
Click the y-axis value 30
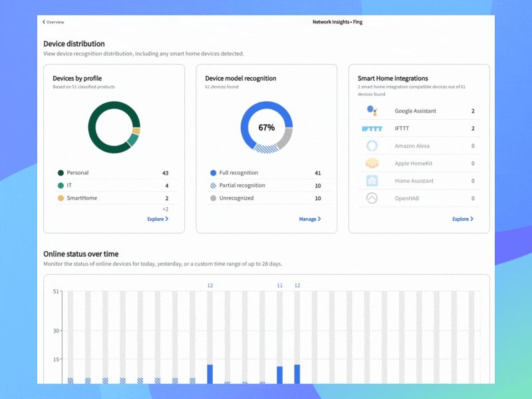point(56,331)
